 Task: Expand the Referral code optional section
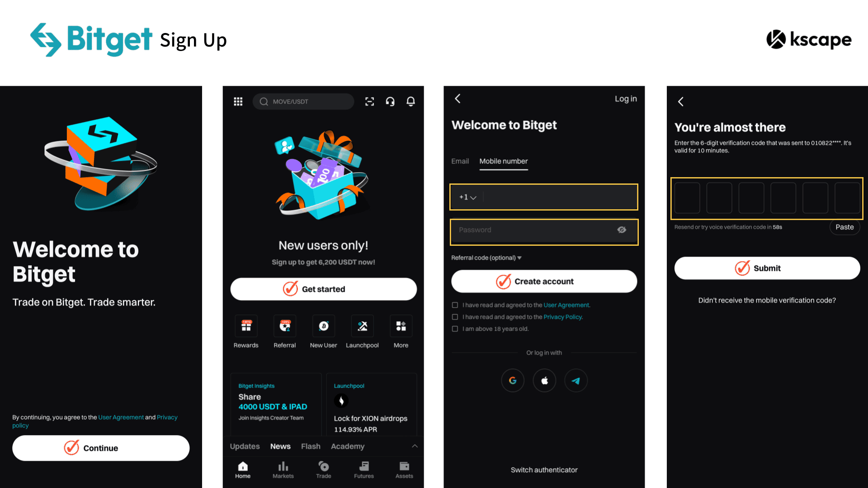[486, 258]
